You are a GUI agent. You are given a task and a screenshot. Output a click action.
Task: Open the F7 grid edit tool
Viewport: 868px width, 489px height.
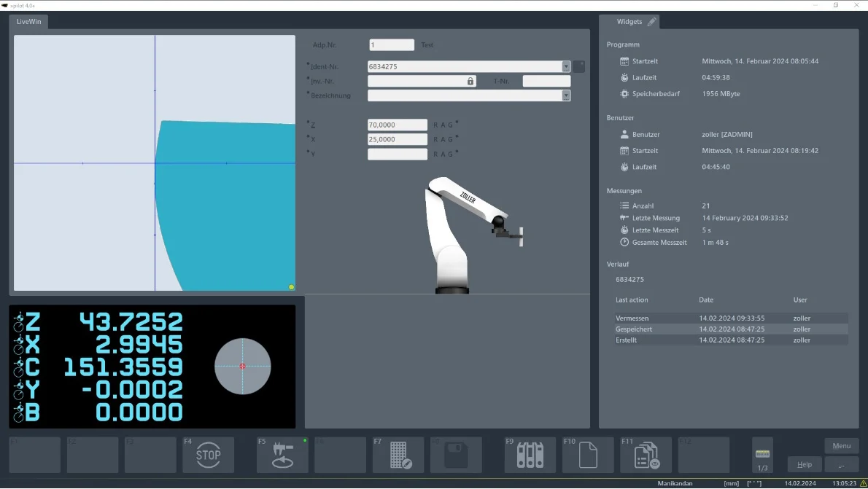click(398, 455)
